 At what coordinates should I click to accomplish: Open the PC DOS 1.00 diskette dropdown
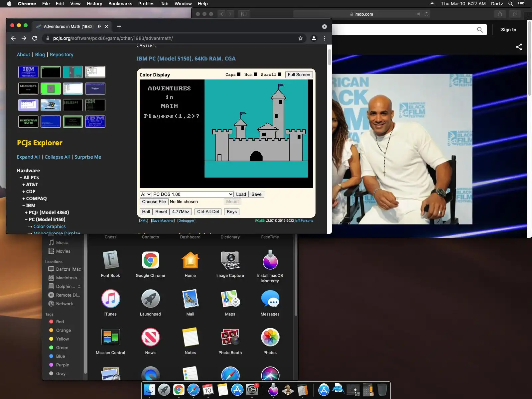(193, 194)
